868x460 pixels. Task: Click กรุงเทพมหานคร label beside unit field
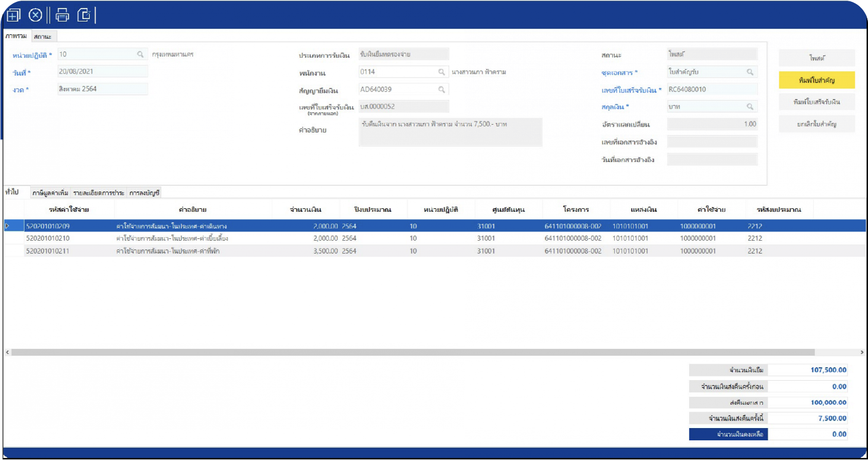(x=173, y=54)
